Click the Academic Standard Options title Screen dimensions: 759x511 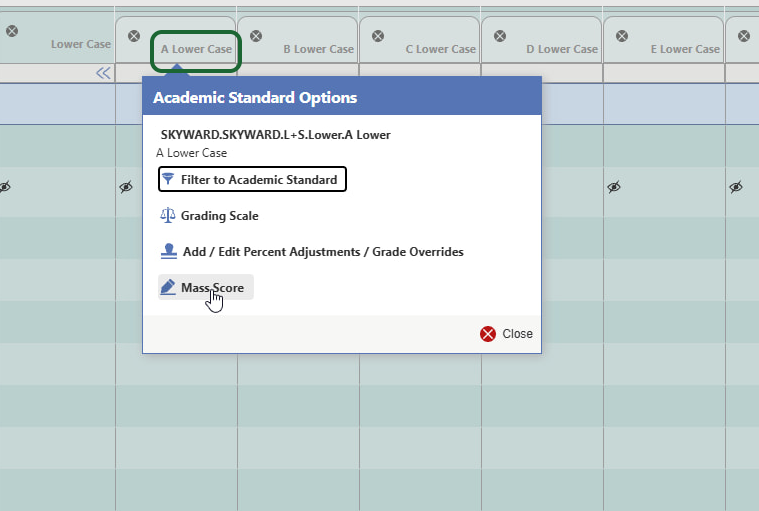click(x=255, y=98)
